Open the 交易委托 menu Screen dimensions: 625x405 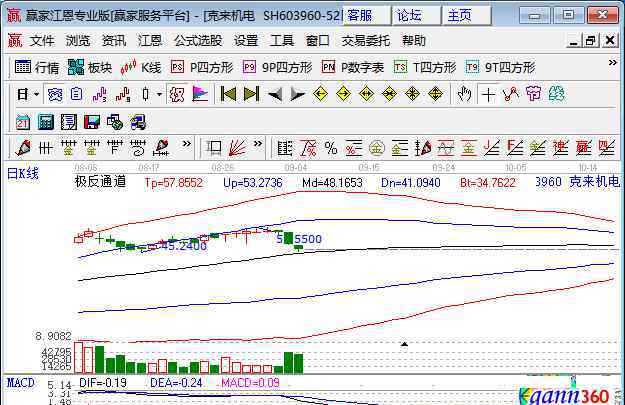tap(366, 41)
